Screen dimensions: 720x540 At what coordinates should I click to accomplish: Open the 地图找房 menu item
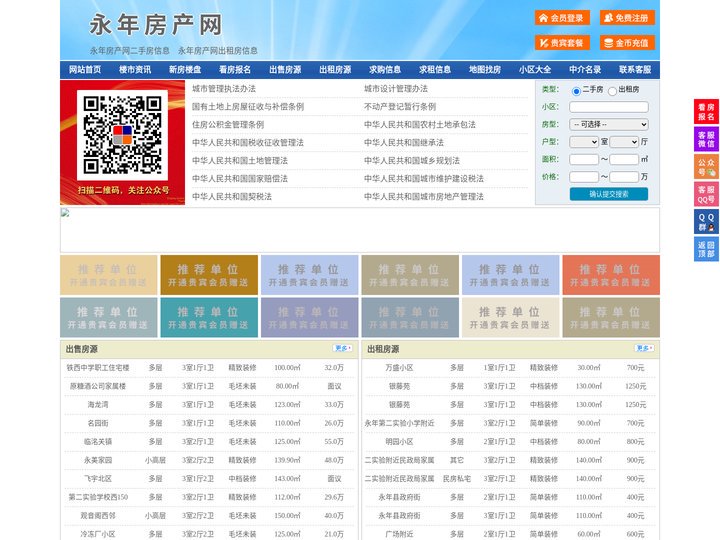[485, 70]
